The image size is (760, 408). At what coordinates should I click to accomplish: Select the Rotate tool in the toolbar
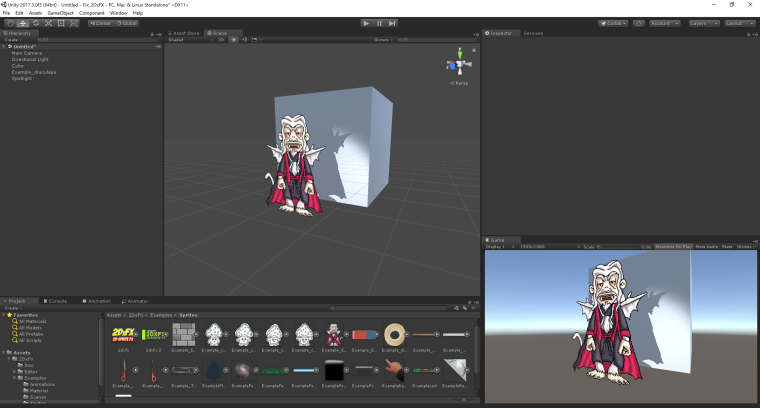(x=35, y=23)
